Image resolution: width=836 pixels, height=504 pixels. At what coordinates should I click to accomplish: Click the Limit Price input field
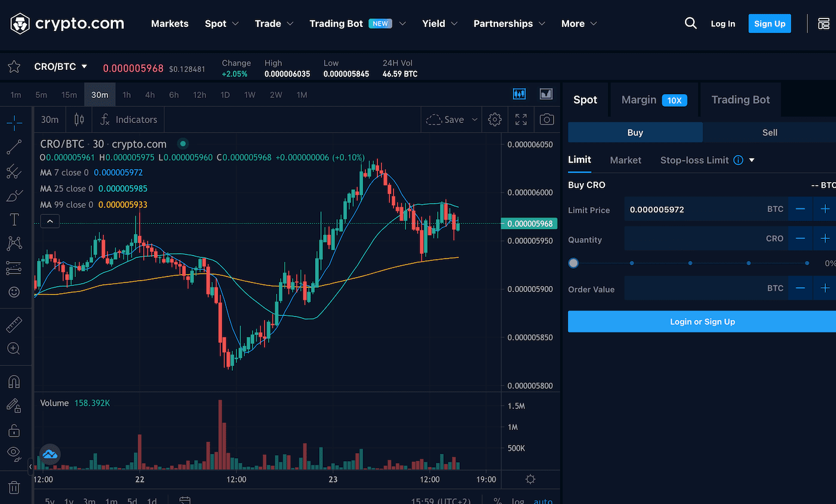pyautogui.click(x=706, y=209)
